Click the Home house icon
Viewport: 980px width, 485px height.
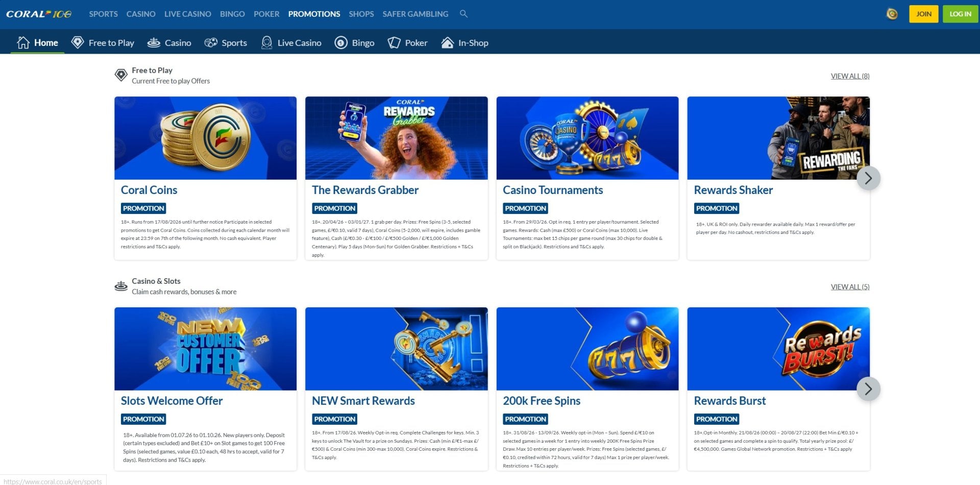23,42
